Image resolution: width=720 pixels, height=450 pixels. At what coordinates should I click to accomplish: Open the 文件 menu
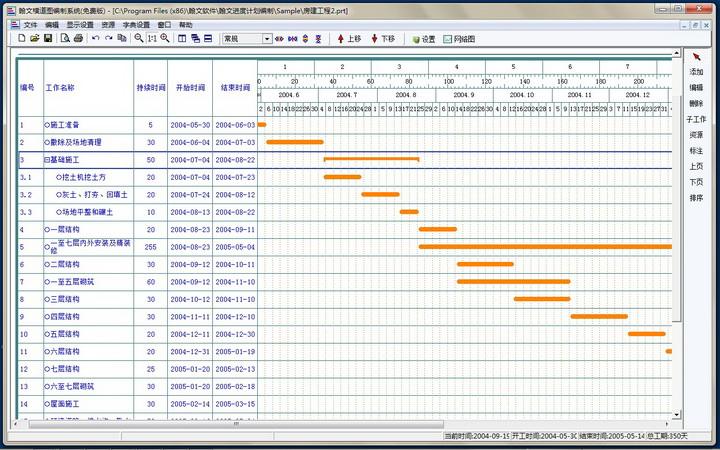[30, 25]
